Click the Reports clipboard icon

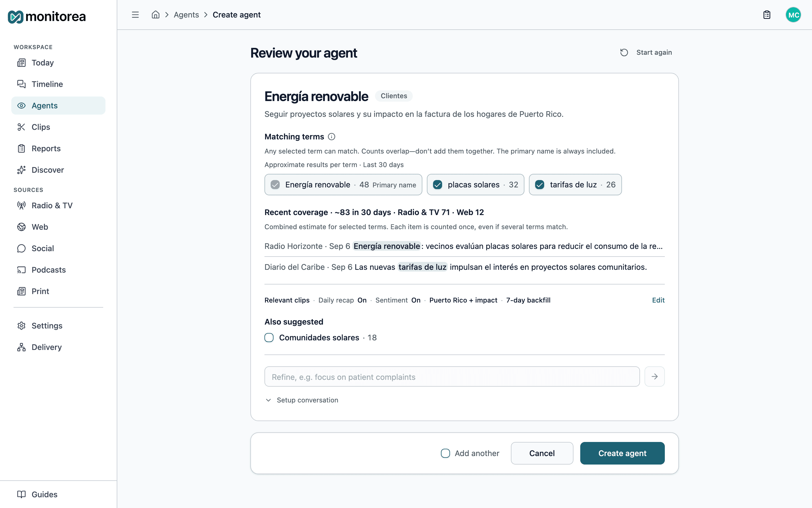pyautogui.click(x=21, y=148)
